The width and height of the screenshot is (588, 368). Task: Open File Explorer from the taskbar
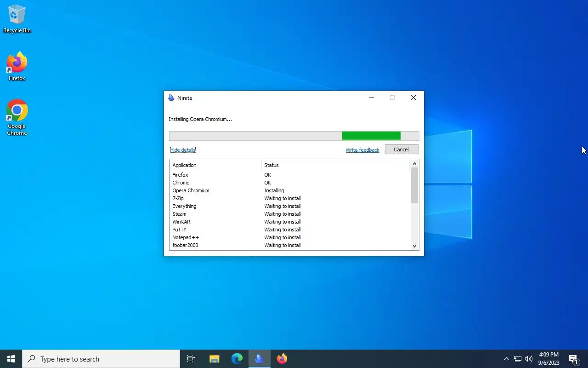click(x=214, y=359)
